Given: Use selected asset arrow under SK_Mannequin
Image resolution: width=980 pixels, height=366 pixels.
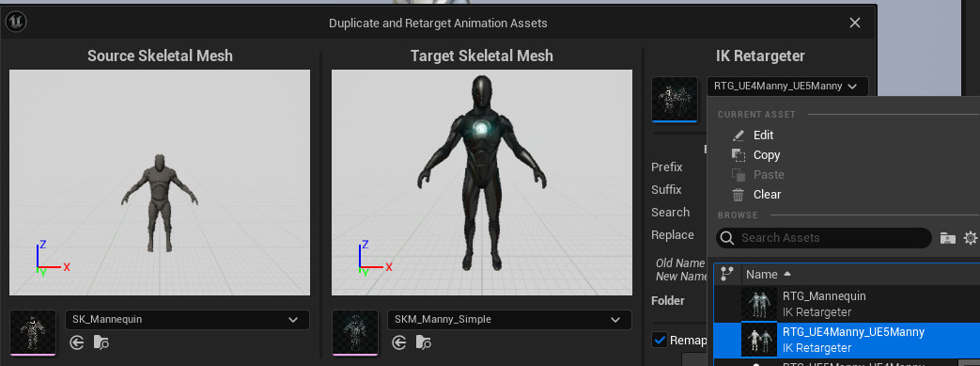Looking at the screenshot, I should pyautogui.click(x=77, y=342).
